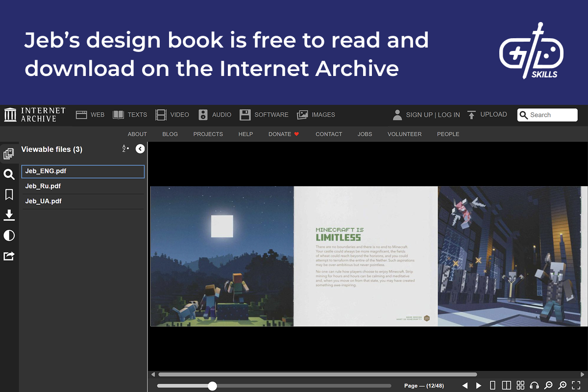Collapse the Viewable files panel with the chevron
This screenshot has width=588, height=392.
coord(140,148)
